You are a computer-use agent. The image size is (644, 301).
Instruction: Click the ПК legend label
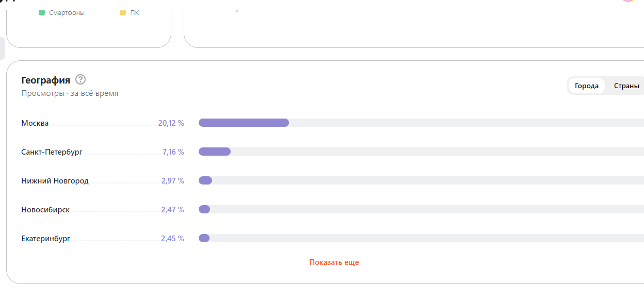(x=134, y=13)
